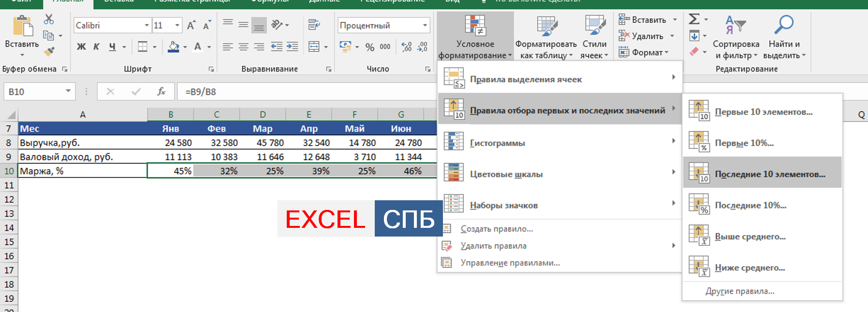The height and width of the screenshot is (312, 868).
Task: Expand the Процентный number format dropdown
Action: tap(425, 25)
